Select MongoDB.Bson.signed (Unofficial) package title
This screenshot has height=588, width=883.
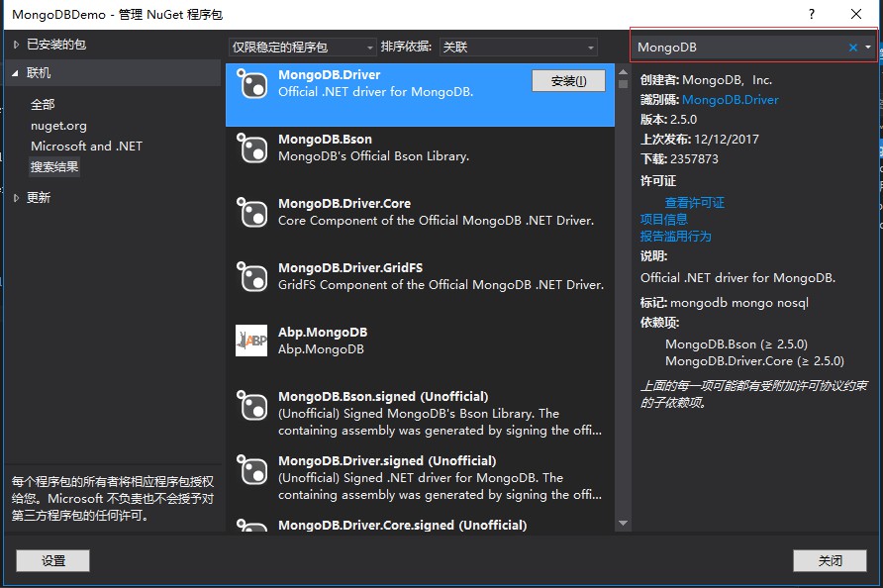click(383, 397)
